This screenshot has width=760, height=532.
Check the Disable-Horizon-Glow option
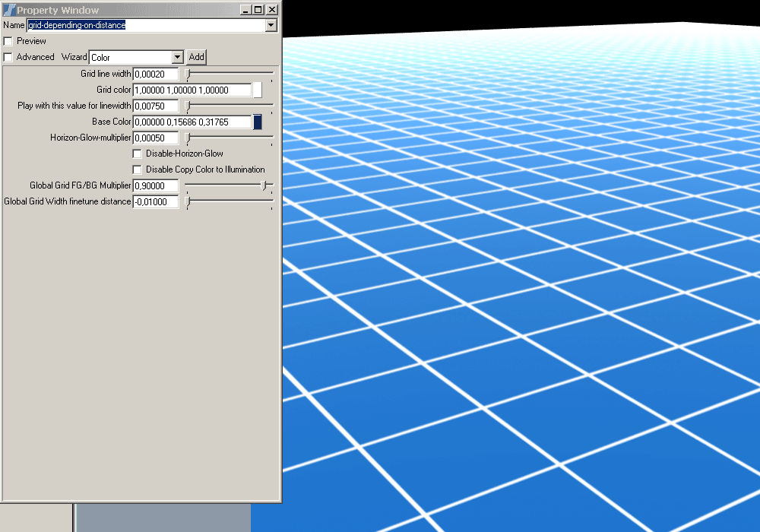coord(138,154)
